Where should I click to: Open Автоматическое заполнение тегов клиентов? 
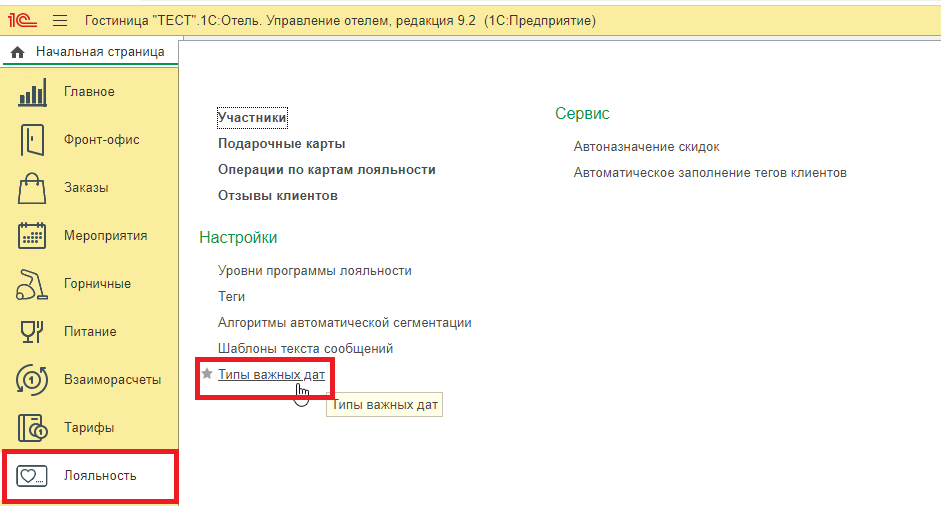tap(710, 173)
